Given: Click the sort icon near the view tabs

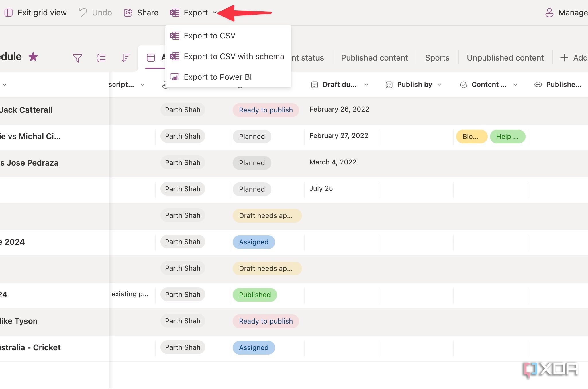Looking at the screenshot, I should 125,58.
